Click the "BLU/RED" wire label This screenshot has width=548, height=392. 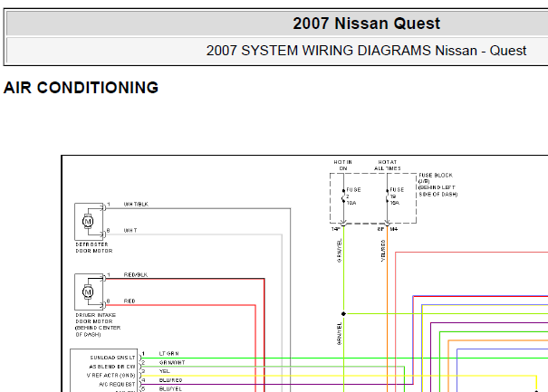(x=170, y=380)
